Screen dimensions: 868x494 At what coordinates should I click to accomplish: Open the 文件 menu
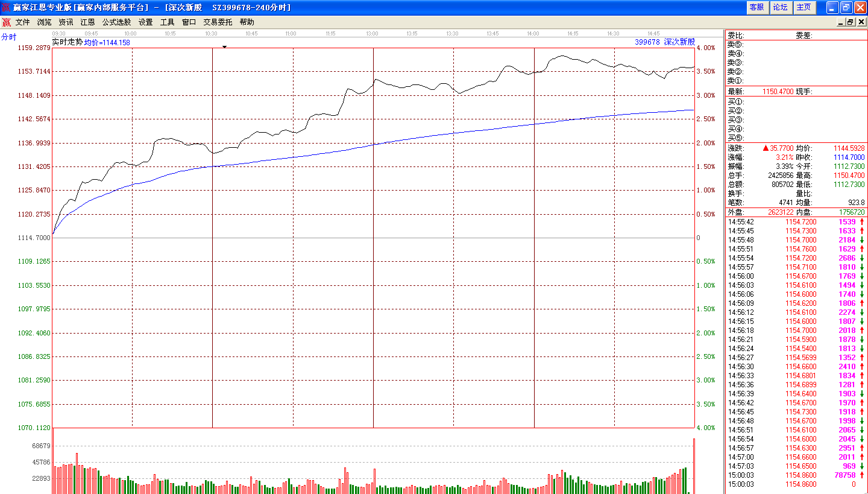coord(22,22)
